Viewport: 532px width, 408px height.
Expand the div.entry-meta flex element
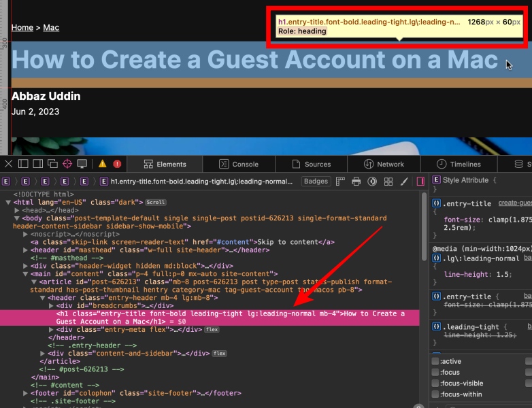51,330
